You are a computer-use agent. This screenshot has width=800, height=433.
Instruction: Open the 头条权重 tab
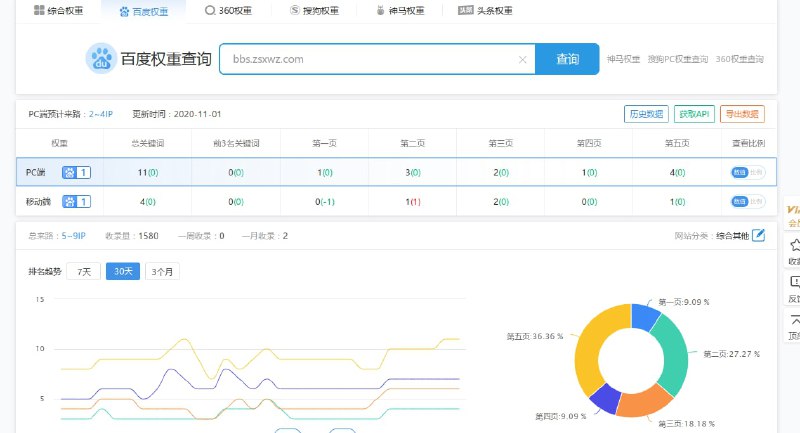click(485, 10)
